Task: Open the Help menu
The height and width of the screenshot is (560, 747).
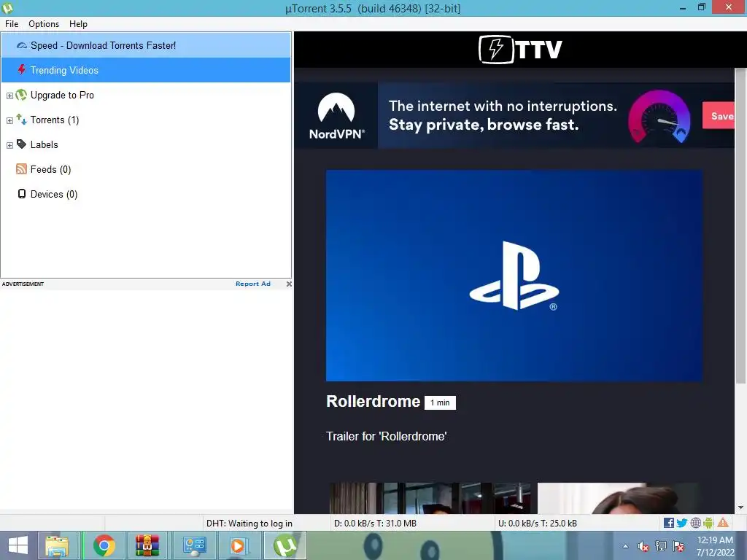Action: point(78,24)
